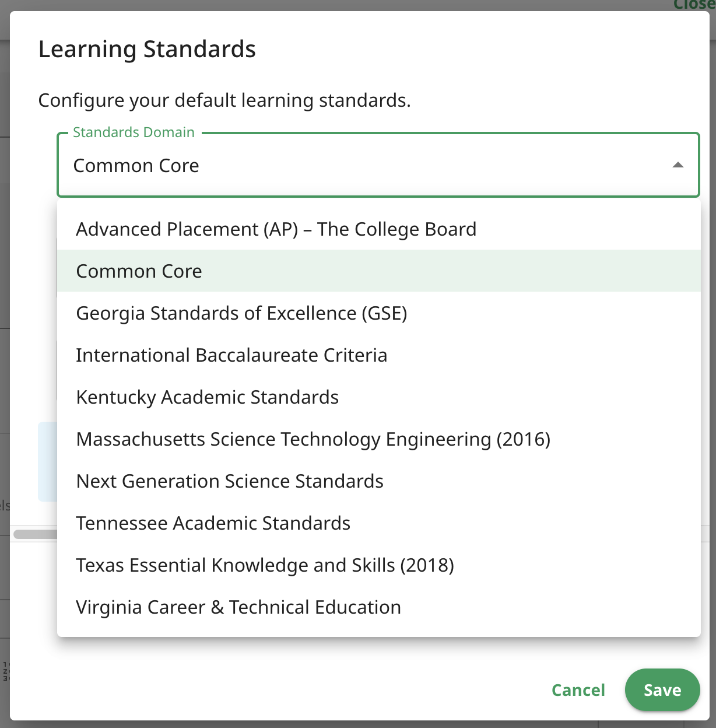Click the Standards Domain field label
Image resolution: width=716 pixels, height=728 pixels.
pyautogui.click(x=134, y=132)
